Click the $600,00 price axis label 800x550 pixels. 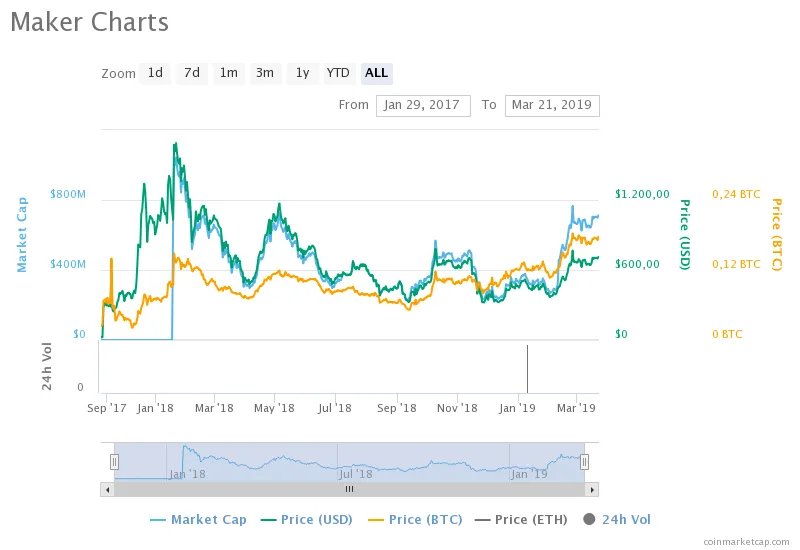pos(637,264)
